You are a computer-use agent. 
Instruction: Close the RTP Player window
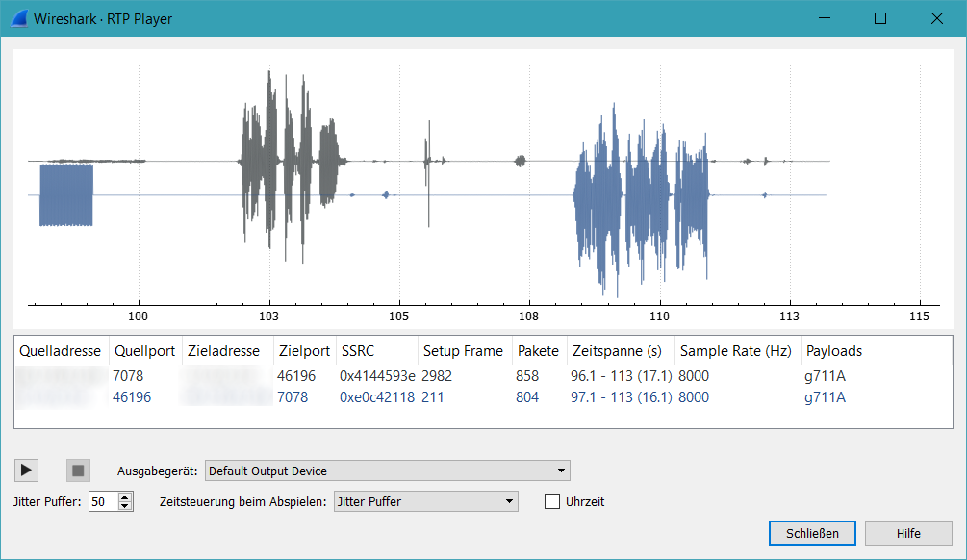(x=937, y=18)
